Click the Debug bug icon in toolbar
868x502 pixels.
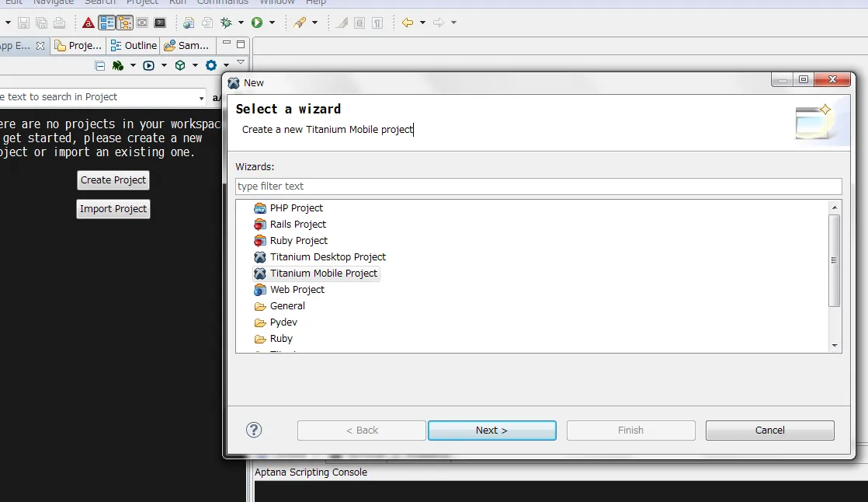tap(227, 23)
